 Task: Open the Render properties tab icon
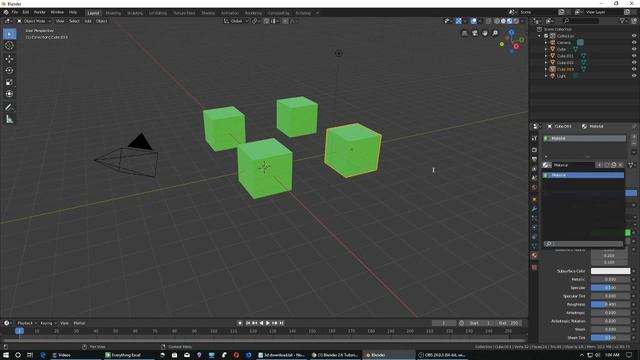tap(534, 150)
